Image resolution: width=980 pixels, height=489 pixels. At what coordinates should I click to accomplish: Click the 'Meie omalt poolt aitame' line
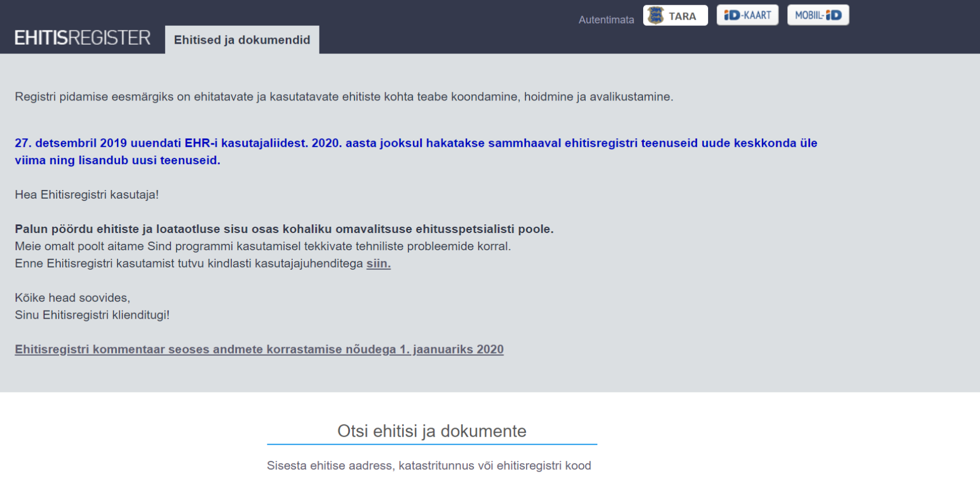tap(262, 246)
